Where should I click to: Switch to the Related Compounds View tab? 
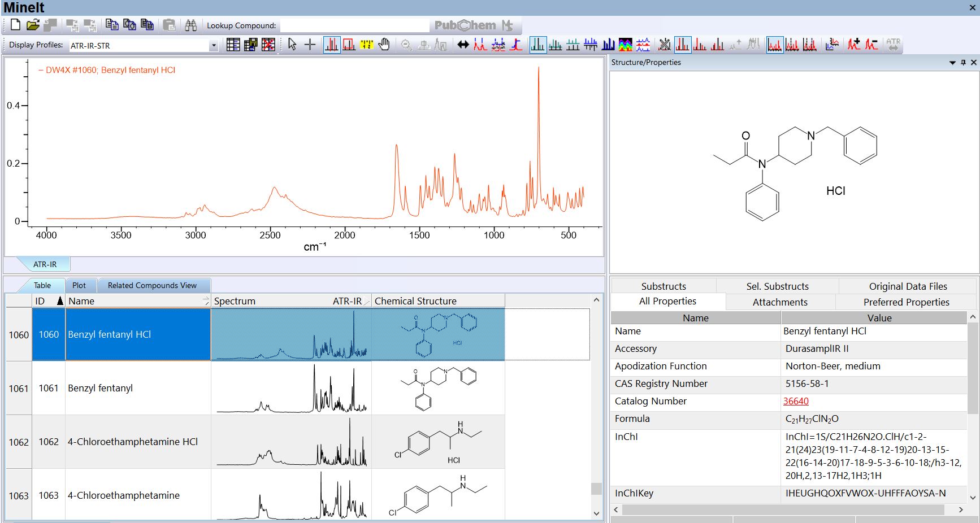pos(152,286)
